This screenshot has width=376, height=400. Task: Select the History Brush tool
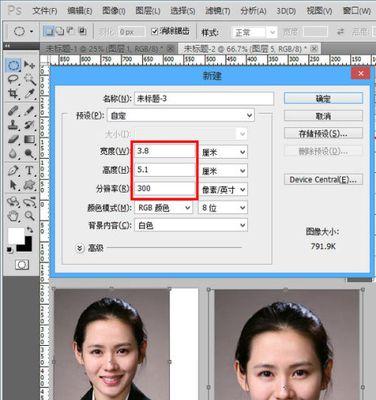pyautogui.click(x=30, y=125)
